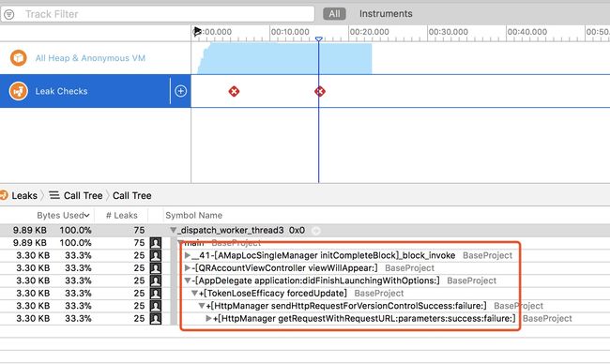Select the AppDelegate application:didFinishLaunchingWithOptions: symbol
The height and width of the screenshot is (364, 610).
click(x=315, y=281)
